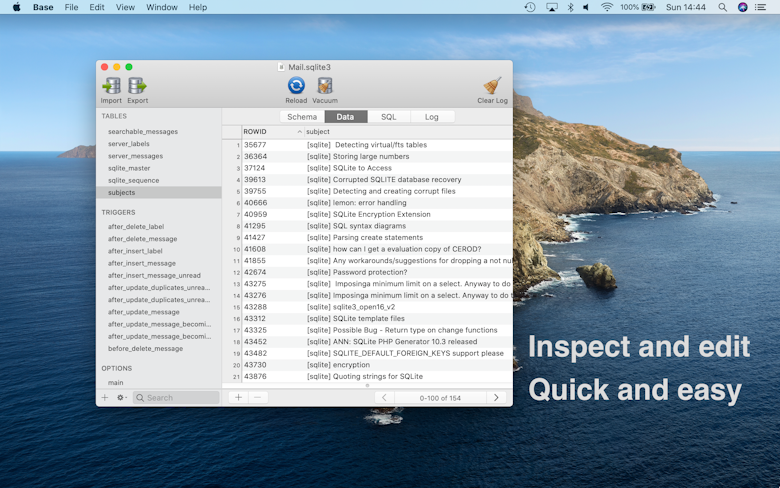Add new table with sidebar plus icon
This screenshot has height=488, width=780.
tap(104, 397)
